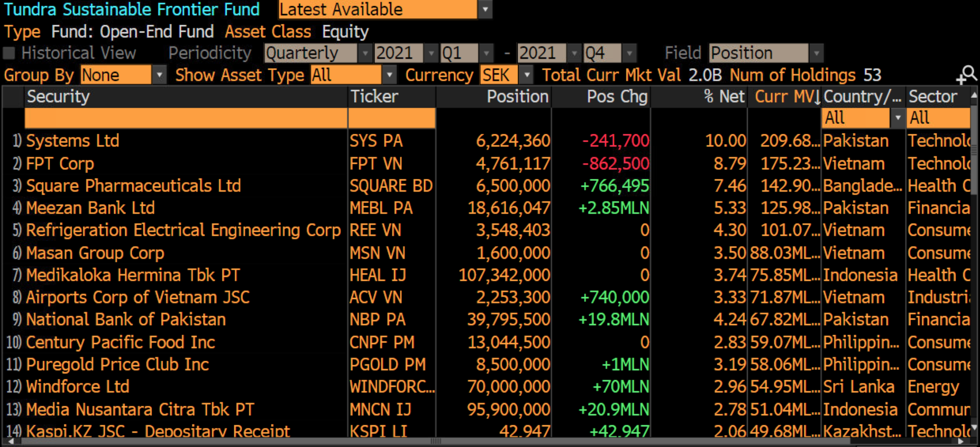Toggle the Historical View checkbox
Image resolution: width=980 pixels, height=447 pixels.
pyautogui.click(x=9, y=53)
